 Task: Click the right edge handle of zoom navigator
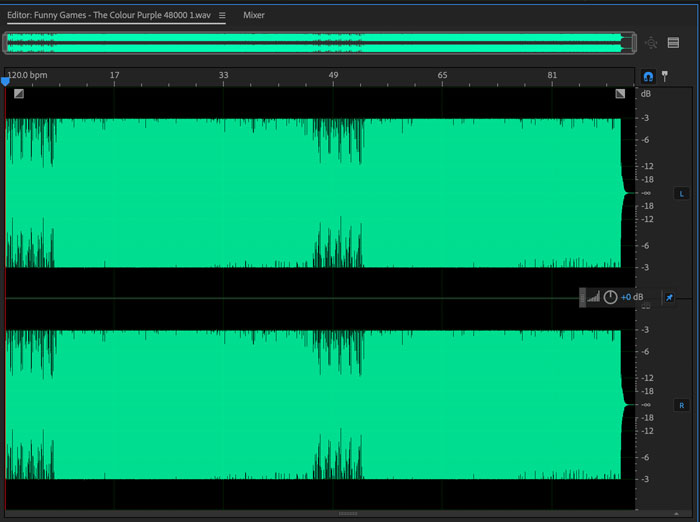(x=634, y=43)
